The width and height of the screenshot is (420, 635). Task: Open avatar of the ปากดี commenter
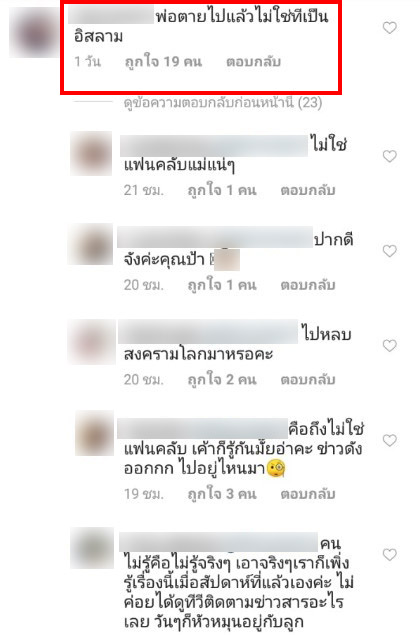tap(90, 244)
